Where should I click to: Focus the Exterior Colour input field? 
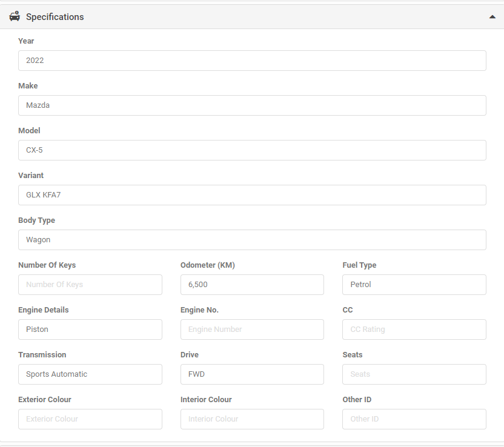[x=90, y=419]
